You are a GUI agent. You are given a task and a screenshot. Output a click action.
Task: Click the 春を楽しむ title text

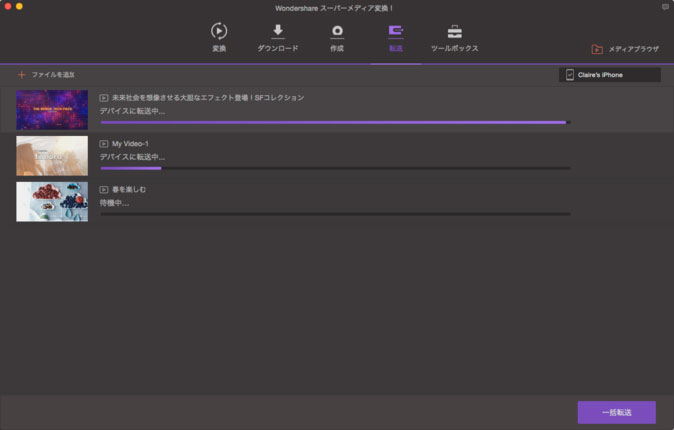pyautogui.click(x=129, y=190)
